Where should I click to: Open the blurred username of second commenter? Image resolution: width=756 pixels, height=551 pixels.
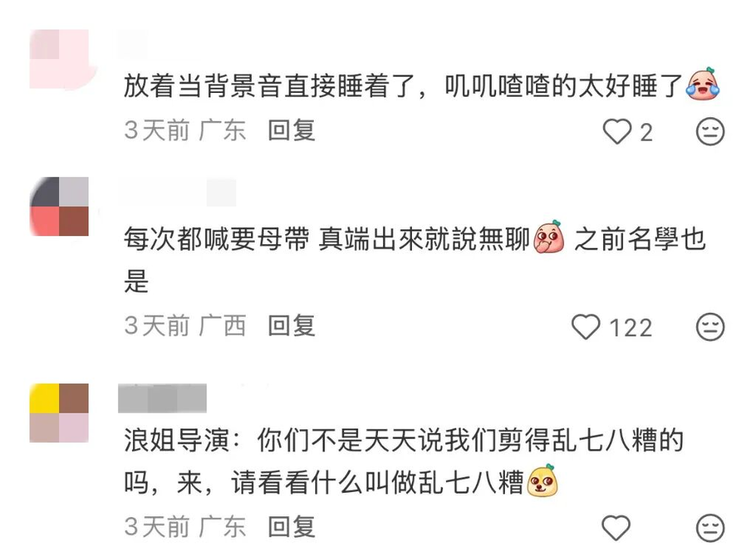click(x=178, y=192)
